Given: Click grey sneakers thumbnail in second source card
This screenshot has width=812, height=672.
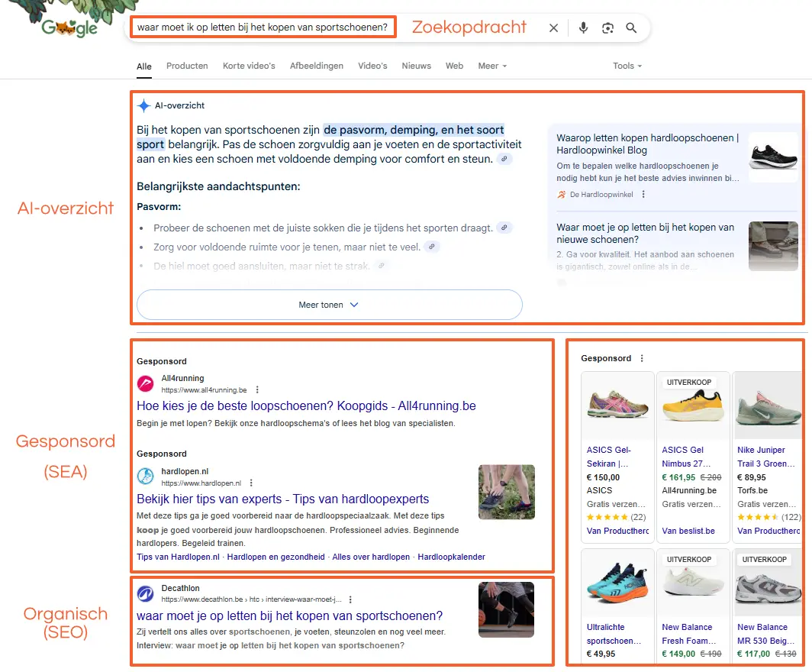Looking at the screenshot, I should tap(773, 246).
